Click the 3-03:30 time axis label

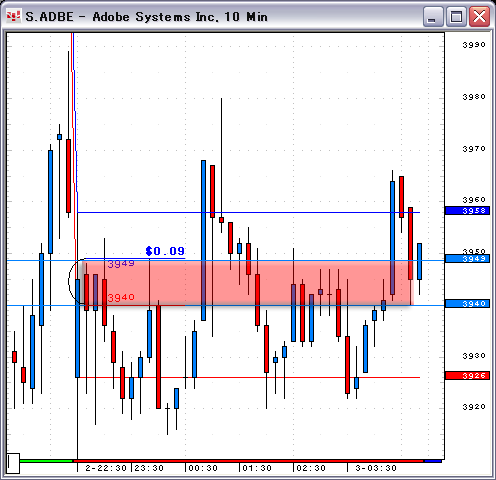click(x=376, y=468)
